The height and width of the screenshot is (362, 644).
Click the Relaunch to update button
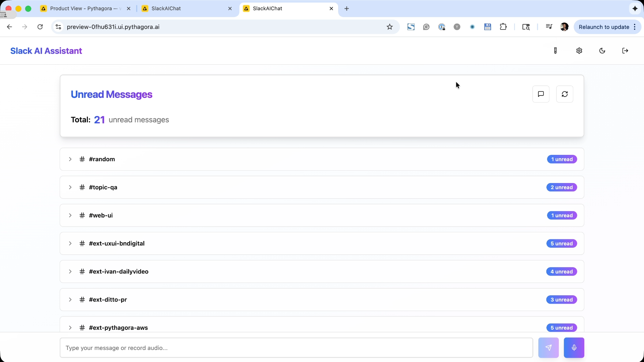604,27
